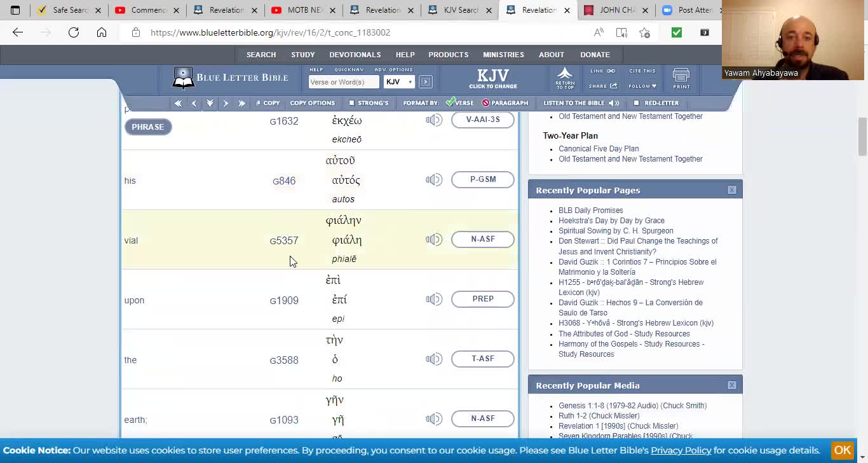Image resolution: width=868 pixels, height=463 pixels.
Task: Switch to the KJV Search browser tab
Action: [459, 10]
